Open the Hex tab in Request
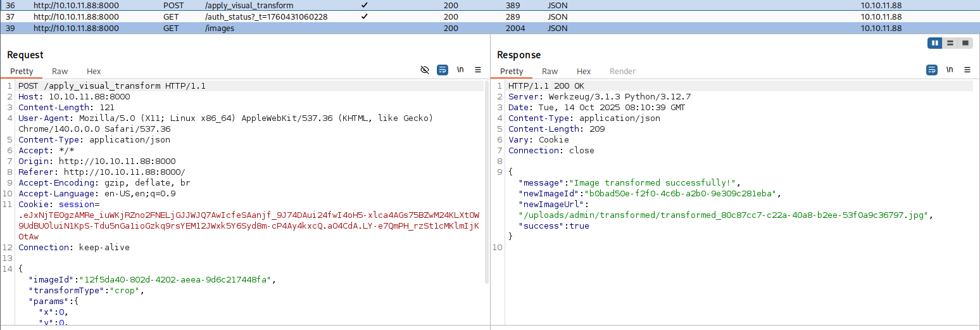The width and height of the screenshot is (980, 330). [94, 72]
